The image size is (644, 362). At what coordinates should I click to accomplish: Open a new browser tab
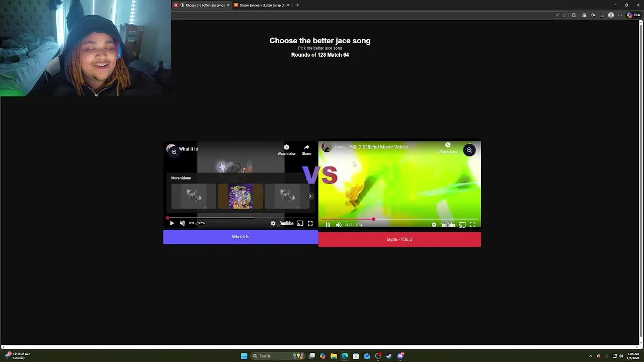point(297,5)
